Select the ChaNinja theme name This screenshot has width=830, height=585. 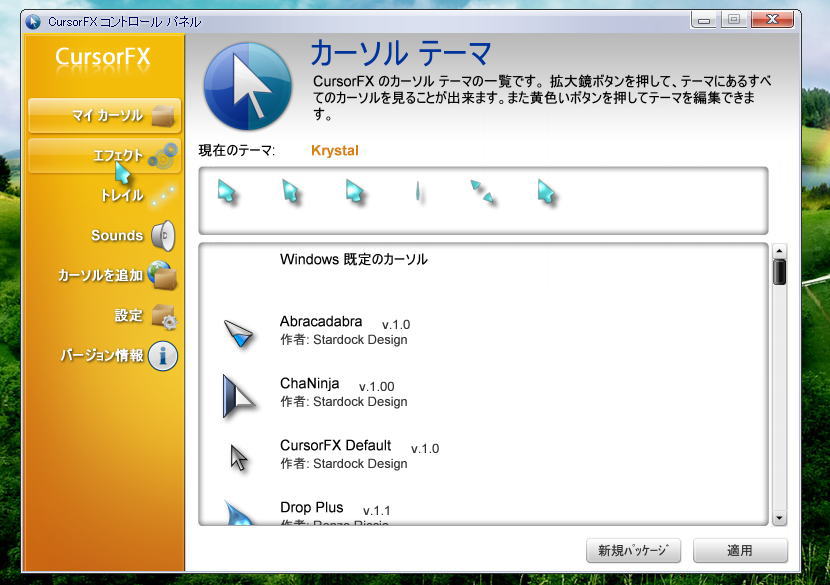310,383
